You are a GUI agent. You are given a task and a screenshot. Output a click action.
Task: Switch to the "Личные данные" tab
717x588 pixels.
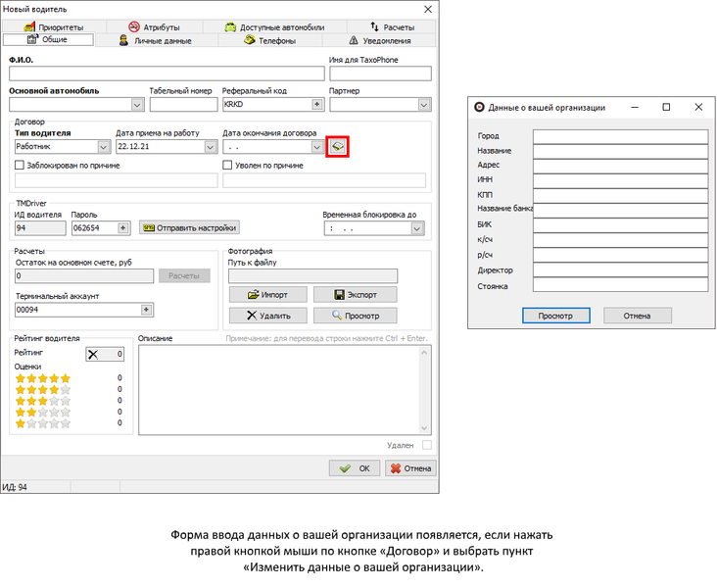(x=163, y=40)
